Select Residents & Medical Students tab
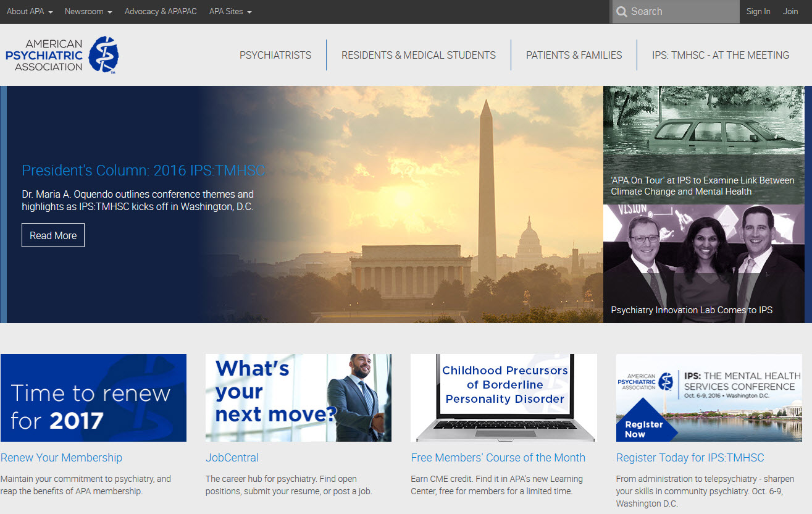The height and width of the screenshot is (514, 812). coord(419,55)
